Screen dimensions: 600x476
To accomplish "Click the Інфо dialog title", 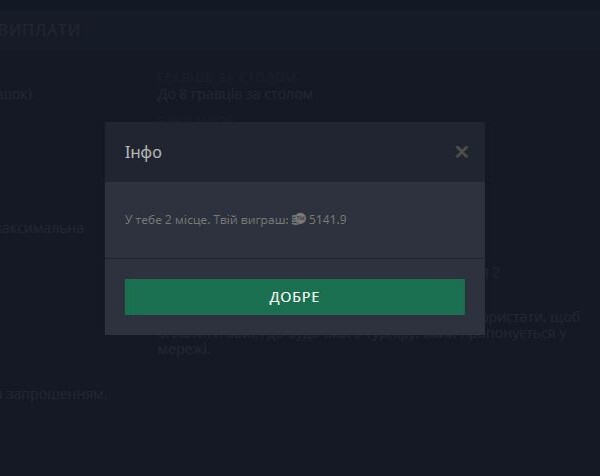I will pos(143,152).
